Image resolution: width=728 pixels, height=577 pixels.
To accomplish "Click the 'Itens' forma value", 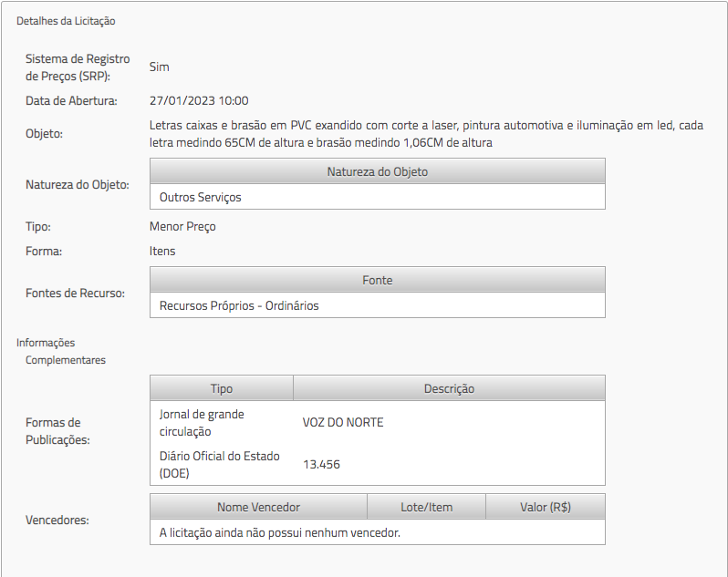I will (x=162, y=251).
